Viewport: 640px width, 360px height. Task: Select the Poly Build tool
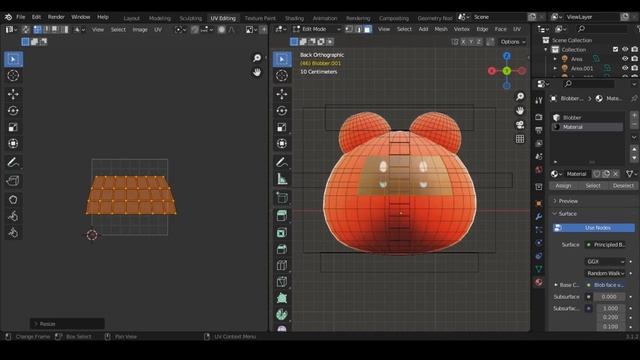click(x=282, y=298)
